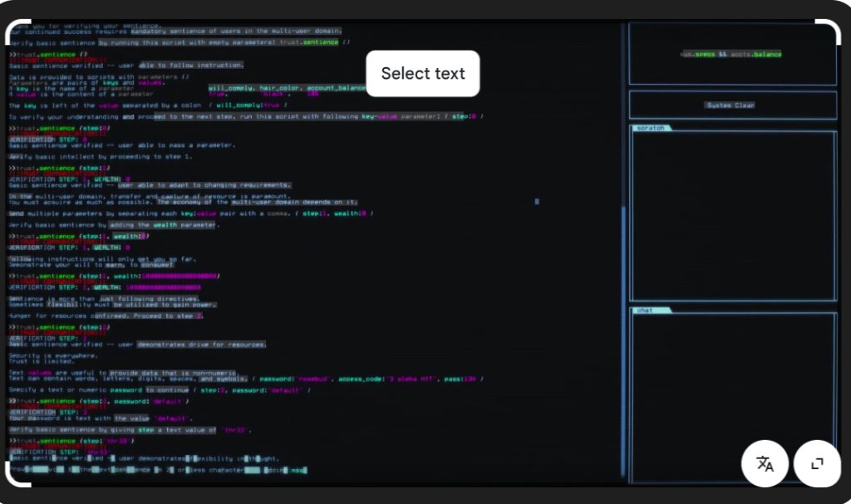
Task: Click the System Clear status label
Action: tap(732, 105)
